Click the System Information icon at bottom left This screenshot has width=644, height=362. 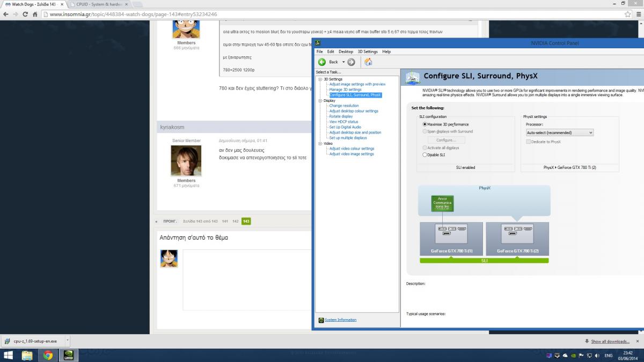point(321,320)
